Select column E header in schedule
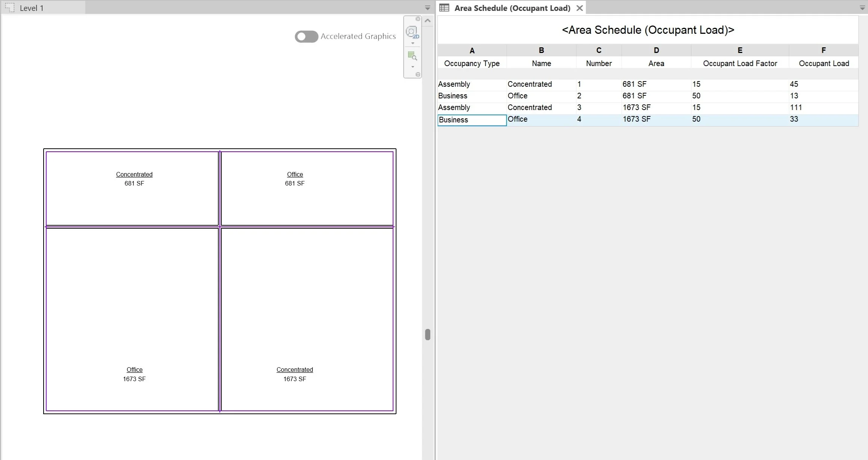The image size is (868, 460). [740, 50]
